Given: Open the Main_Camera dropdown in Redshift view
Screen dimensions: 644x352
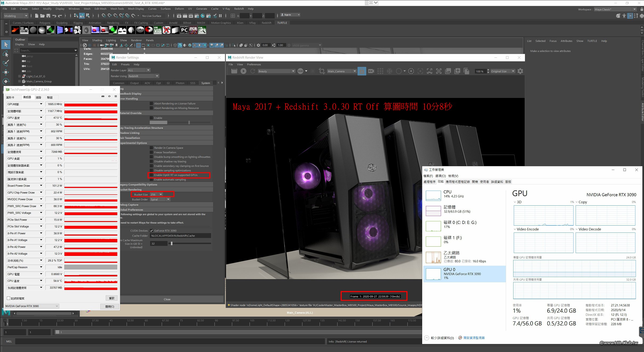Looking at the screenshot, I should (x=342, y=71).
